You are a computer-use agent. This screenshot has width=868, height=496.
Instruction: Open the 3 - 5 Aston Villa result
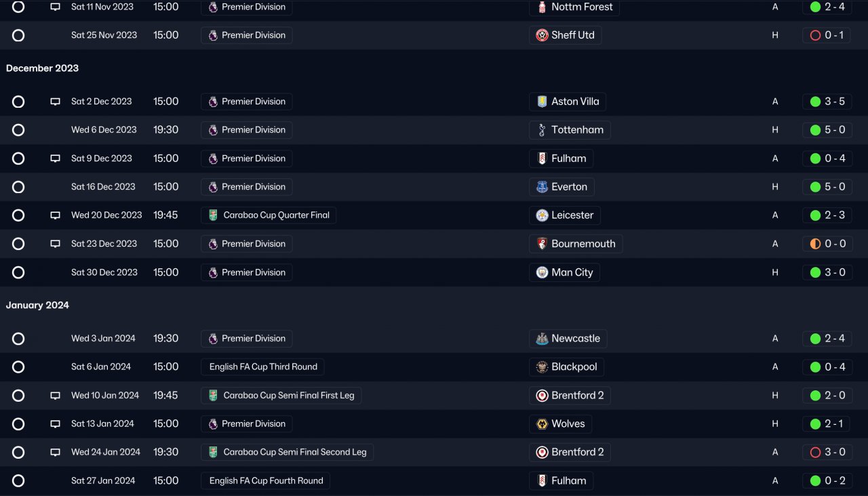(827, 102)
